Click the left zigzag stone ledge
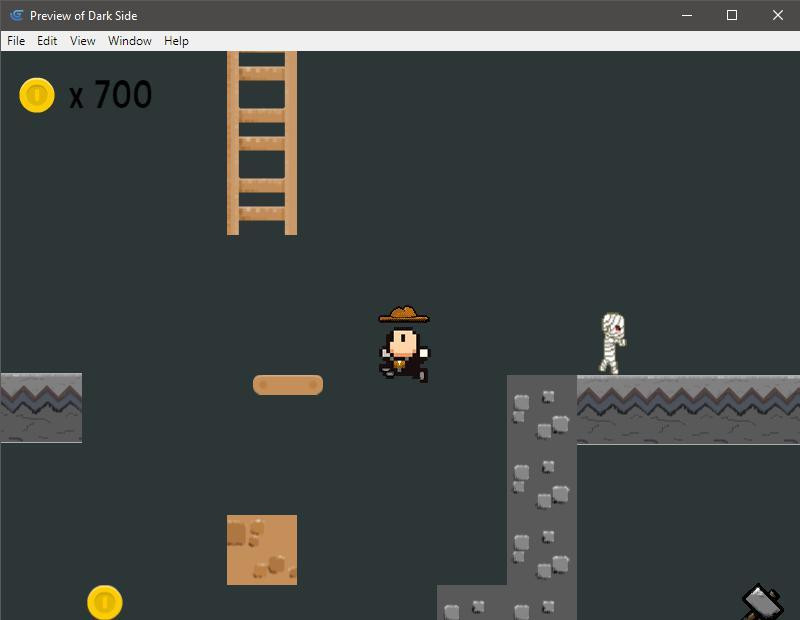This screenshot has height=620, width=800. [41, 408]
